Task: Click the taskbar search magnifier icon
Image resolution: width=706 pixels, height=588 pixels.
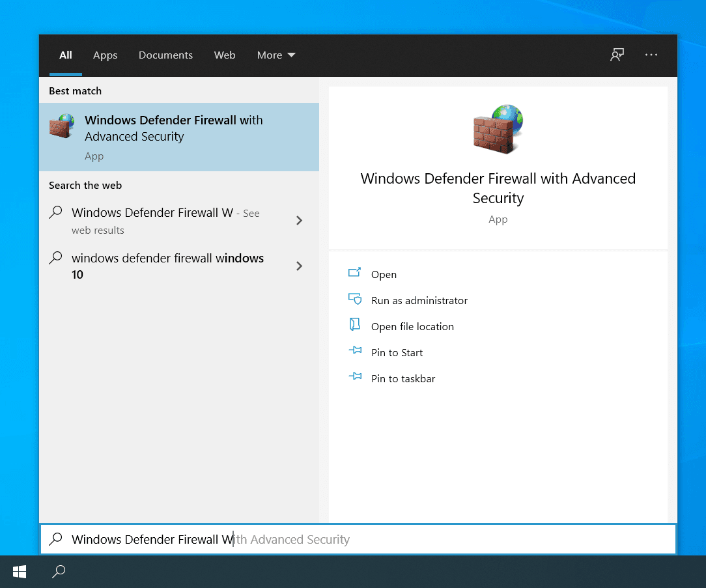Action: [x=59, y=572]
